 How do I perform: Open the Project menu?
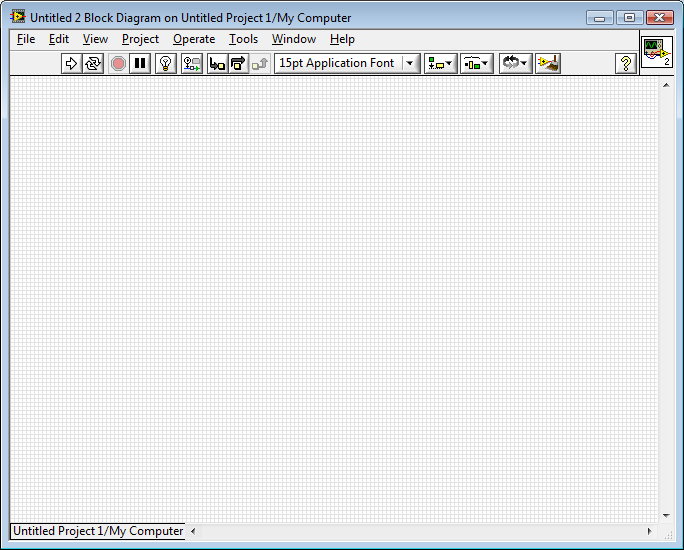coord(140,39)
